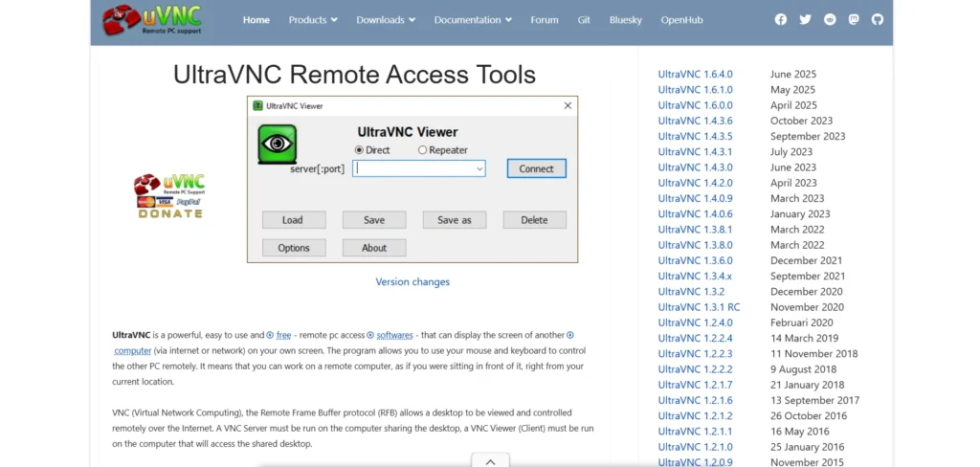Open UltraVNC 1.3.2 release link
The width and height of the screenshot is (980, 467).
(x=691, y=291)
